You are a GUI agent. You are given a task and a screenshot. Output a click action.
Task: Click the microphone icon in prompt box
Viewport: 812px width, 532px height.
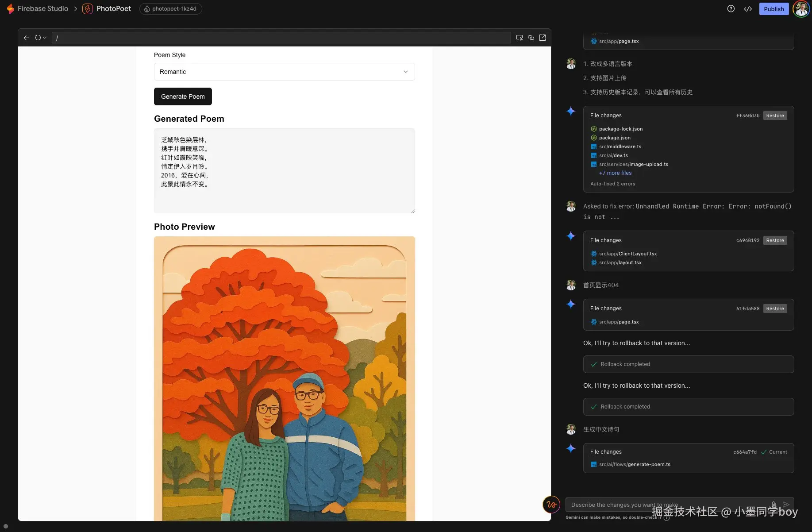(x=774, y=505)
